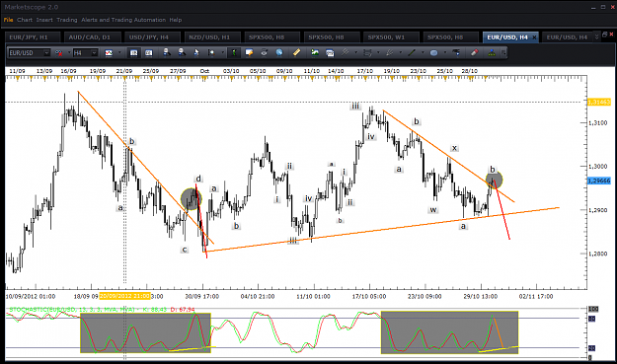Click the 04/10 21:00 time axis label

pyautogui.click(x=258, y=296)
